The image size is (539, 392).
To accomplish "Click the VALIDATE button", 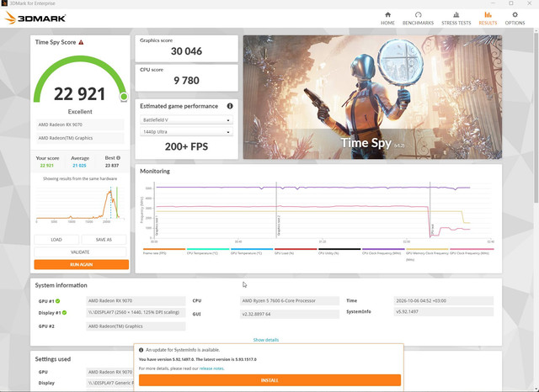I will (x=80, y=252).
